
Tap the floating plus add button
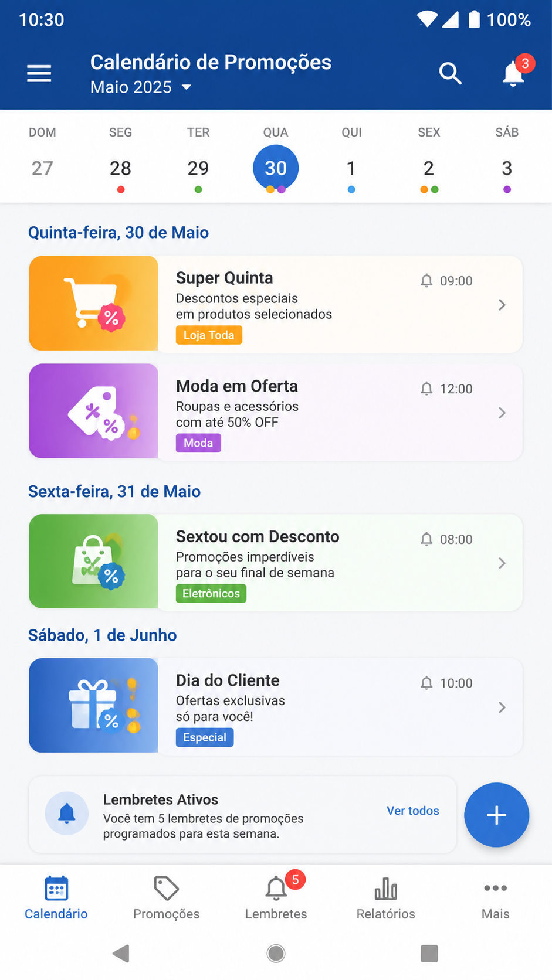click(x=496, y=815)
